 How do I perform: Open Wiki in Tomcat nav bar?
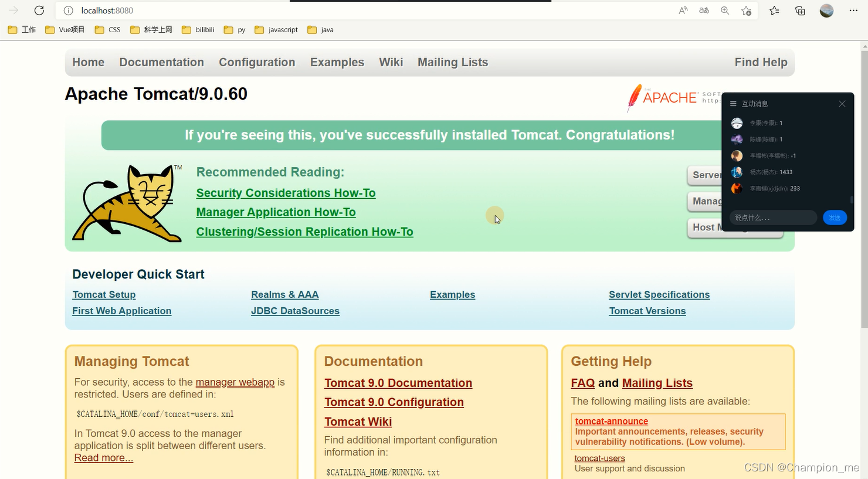pos(391,62)
